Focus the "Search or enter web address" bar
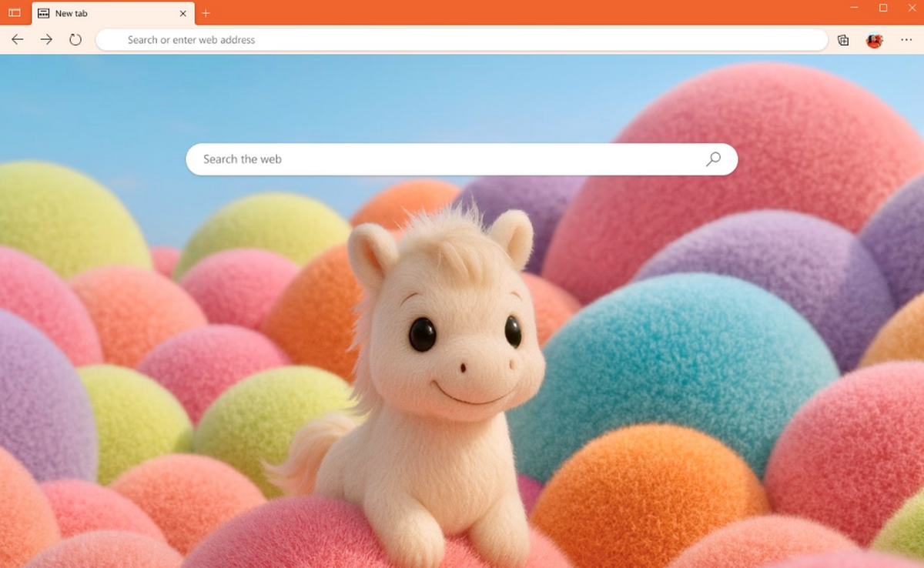Viewport: 924px width, 568px height. coord(462,40)
